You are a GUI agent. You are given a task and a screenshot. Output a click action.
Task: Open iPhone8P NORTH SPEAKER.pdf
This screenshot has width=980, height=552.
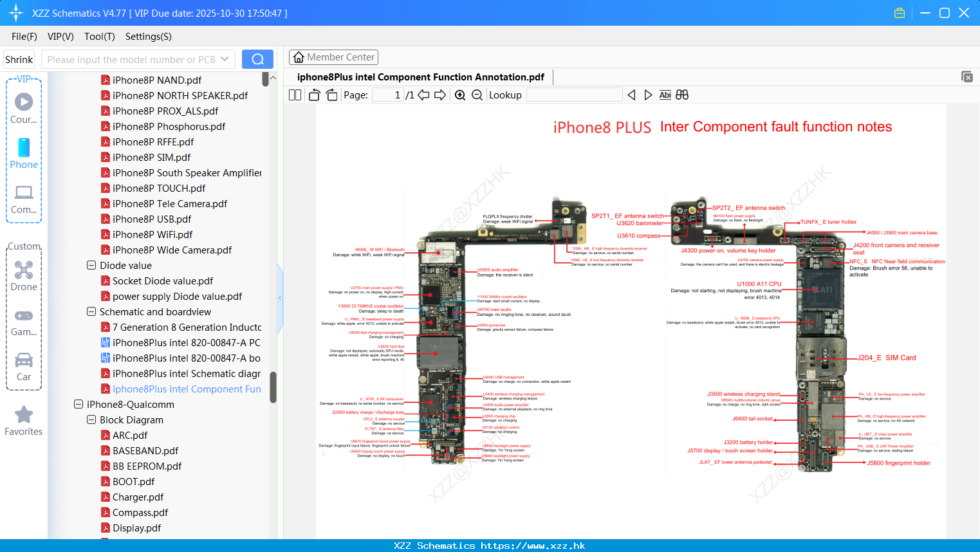[x=180, y=95]
